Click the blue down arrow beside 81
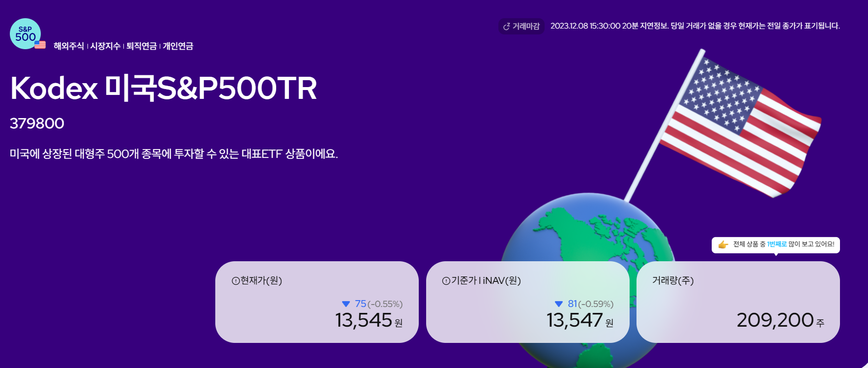 pos(559,304)
